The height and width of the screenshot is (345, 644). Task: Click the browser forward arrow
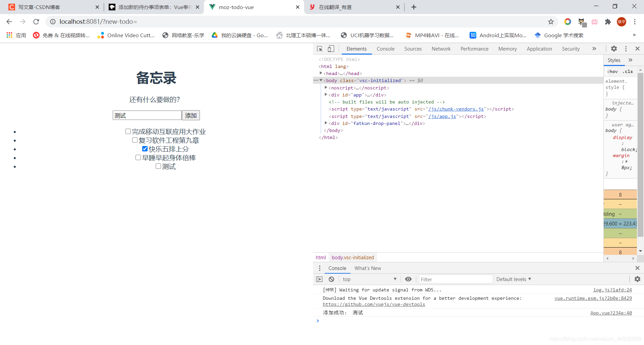coord(22,22)
